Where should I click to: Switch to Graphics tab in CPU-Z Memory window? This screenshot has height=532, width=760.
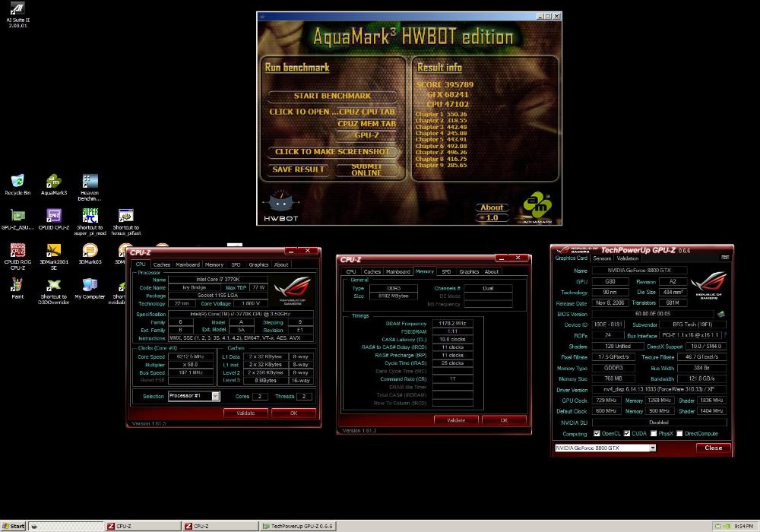point(469,272)
